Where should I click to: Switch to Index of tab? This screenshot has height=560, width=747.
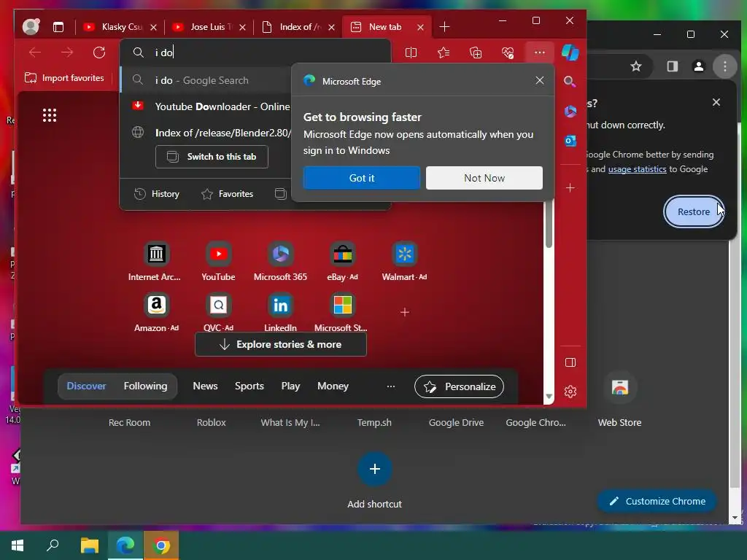pyautogui.click(x=298, y=27)
